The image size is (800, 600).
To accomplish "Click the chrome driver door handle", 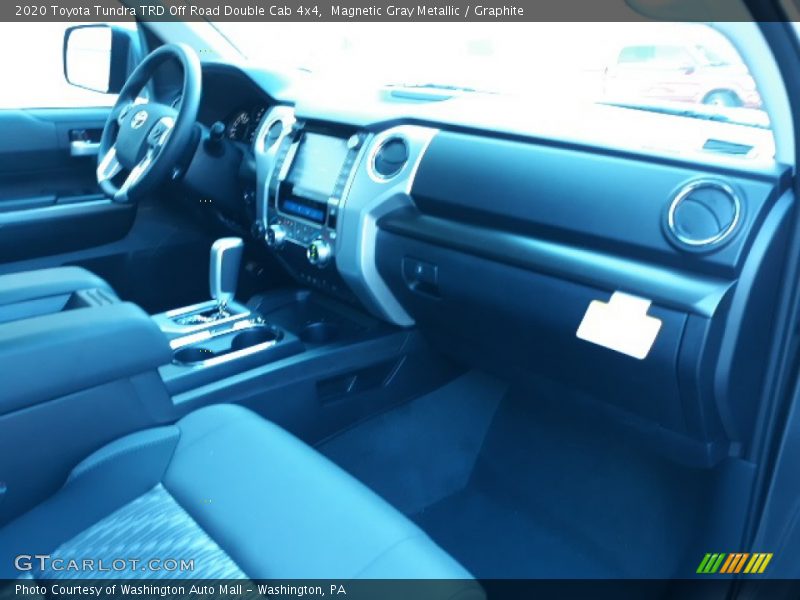I will [x=84, y=146].
